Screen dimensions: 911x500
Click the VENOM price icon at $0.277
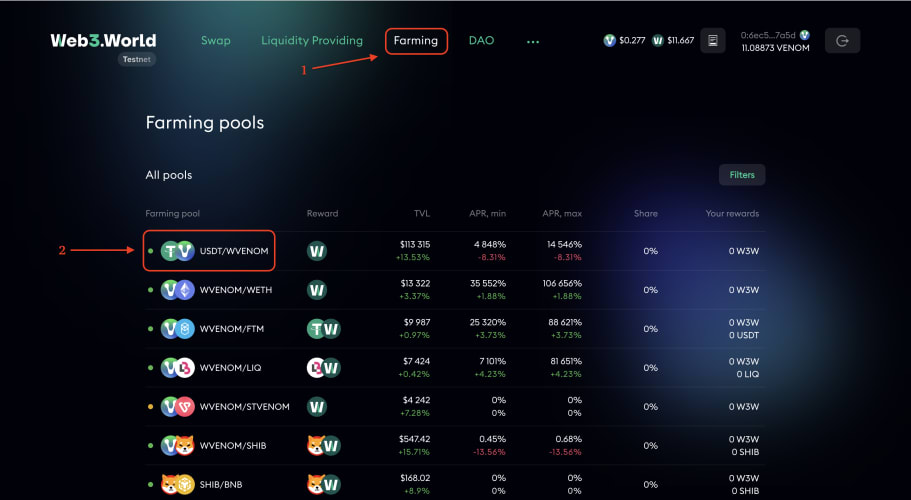609,40
